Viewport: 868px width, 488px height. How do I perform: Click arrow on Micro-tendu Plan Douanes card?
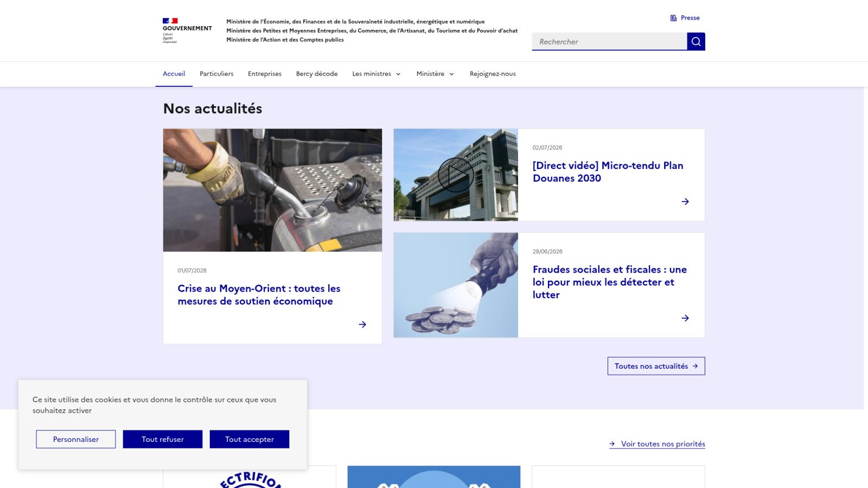tap(685, 201)
